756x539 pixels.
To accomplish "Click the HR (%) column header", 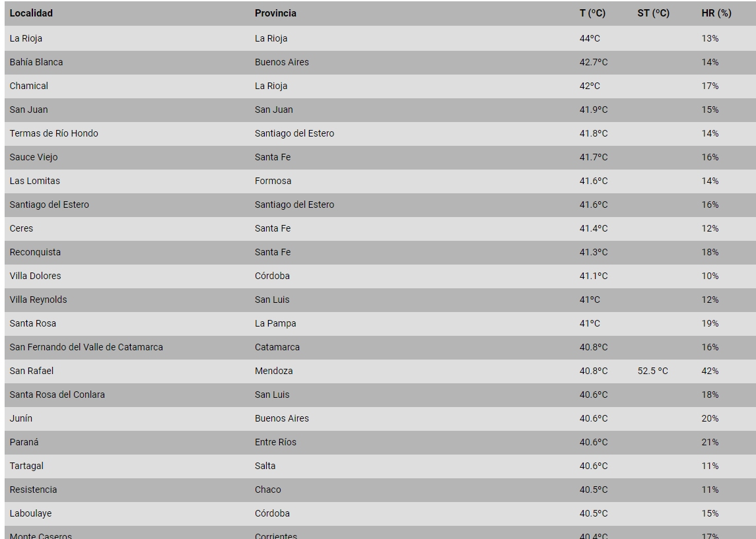I will (716, 13).
